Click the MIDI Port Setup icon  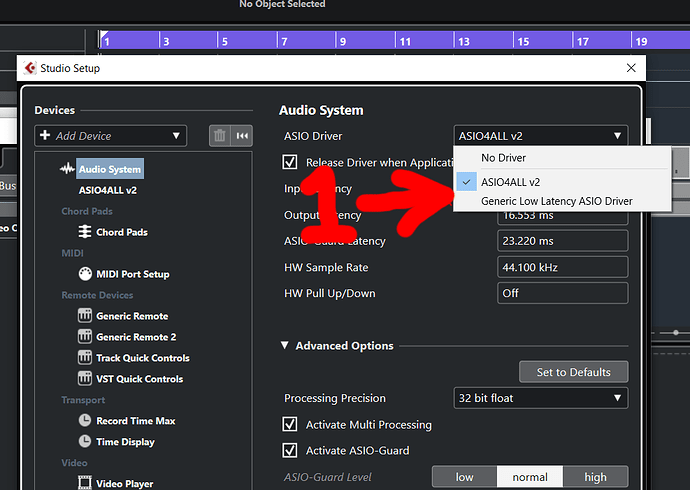[x=85, y=274]
